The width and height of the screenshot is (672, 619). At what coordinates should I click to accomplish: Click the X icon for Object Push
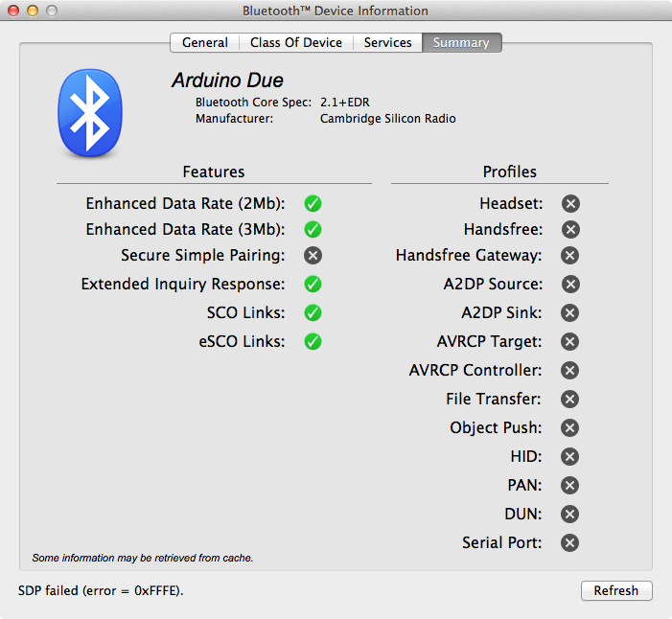pyautogui.click(x=570, y=427)
